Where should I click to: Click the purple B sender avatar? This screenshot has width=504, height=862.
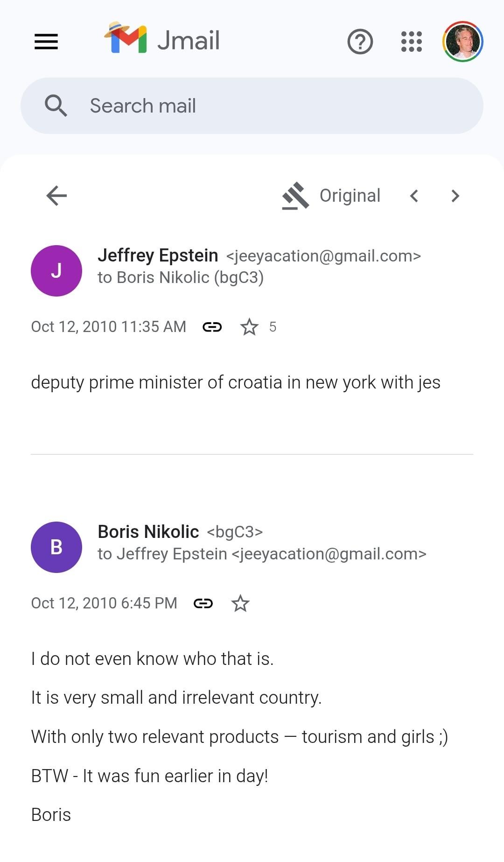[56, 547]
